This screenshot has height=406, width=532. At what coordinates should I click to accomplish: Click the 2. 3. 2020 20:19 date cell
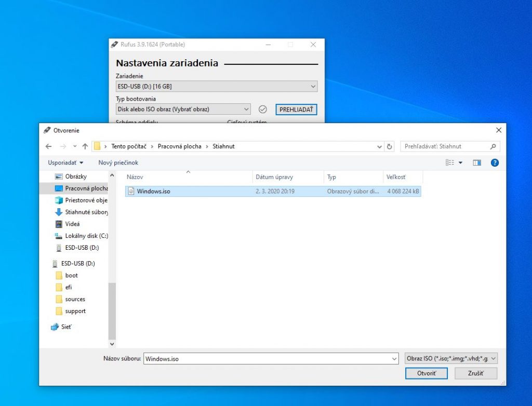[275, 191]
